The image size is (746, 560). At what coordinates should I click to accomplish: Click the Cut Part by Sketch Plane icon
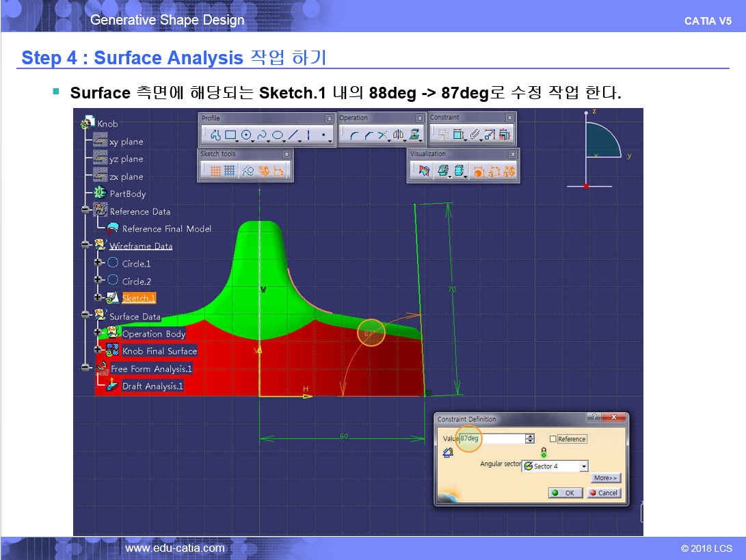(x=423, y=171)
